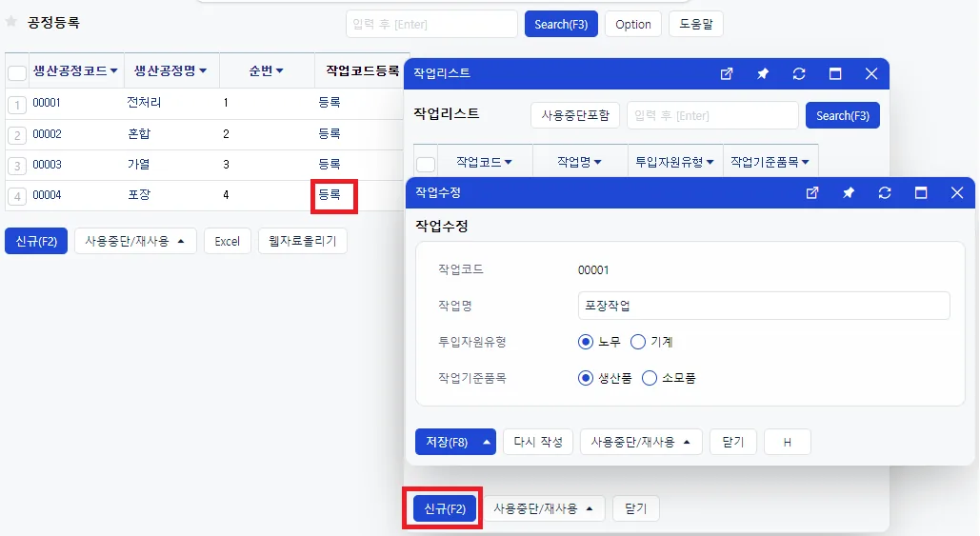Refresh the 작업수정 window

pos(885,192)
